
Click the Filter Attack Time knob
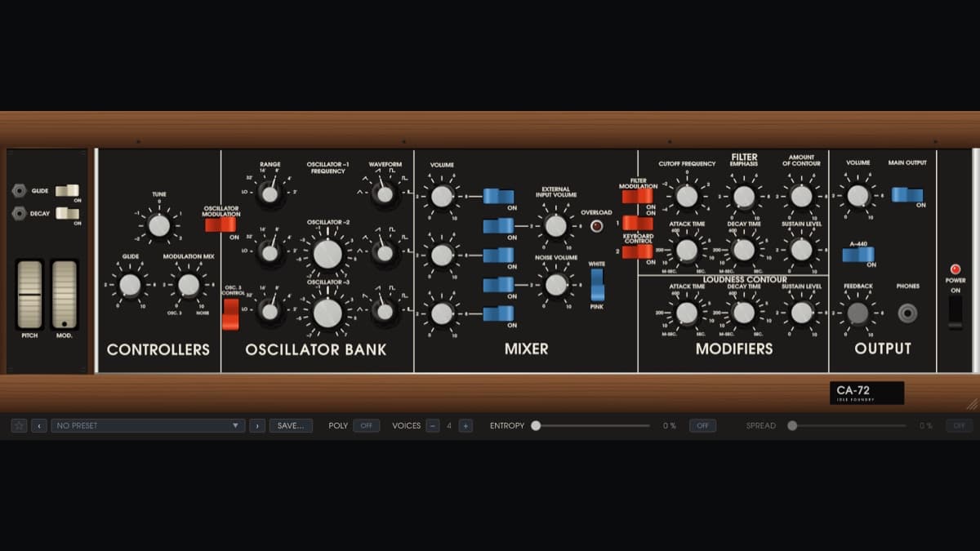click(687, 250)
